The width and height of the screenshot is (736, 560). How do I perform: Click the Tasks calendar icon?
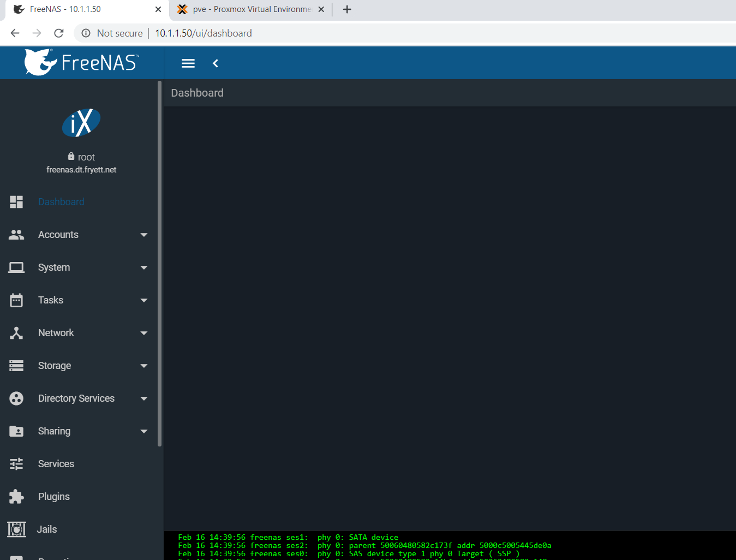click(16, 300)
